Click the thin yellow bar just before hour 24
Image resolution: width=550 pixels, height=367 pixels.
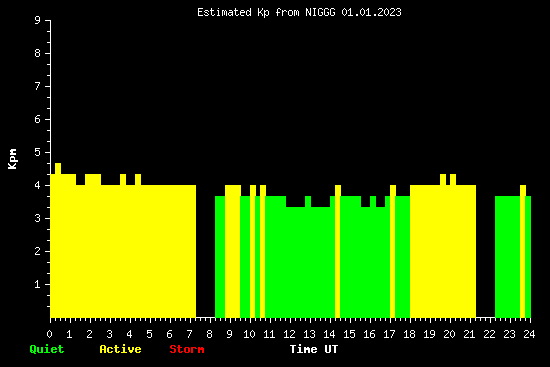tap(523, 251)
